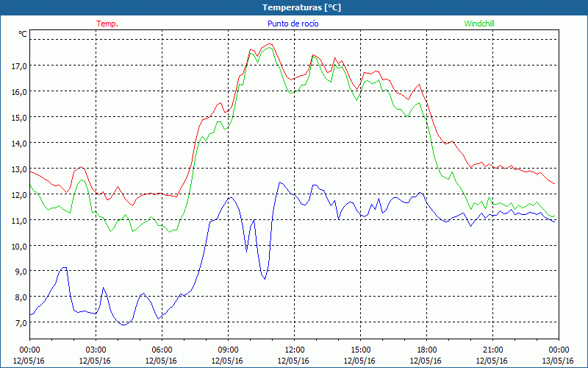The width and height of the screenshot is (588, 368).
Task: Select the green Windchill legend label
Action: [x=479, y=24]
